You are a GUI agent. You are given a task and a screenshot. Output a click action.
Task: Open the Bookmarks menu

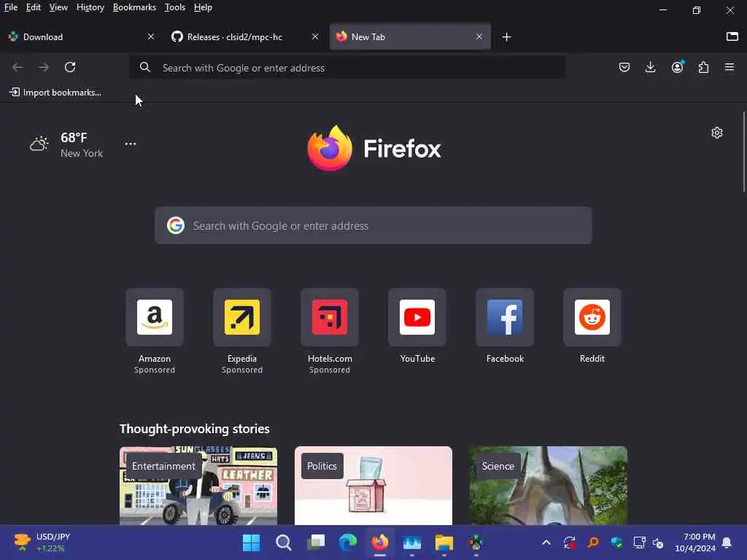tap(134, 7)
